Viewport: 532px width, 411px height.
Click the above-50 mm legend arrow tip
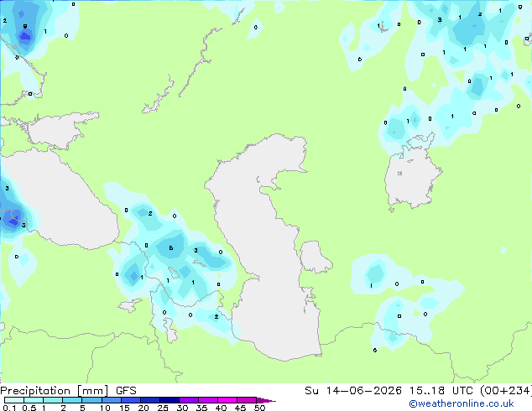pos(266,400)
